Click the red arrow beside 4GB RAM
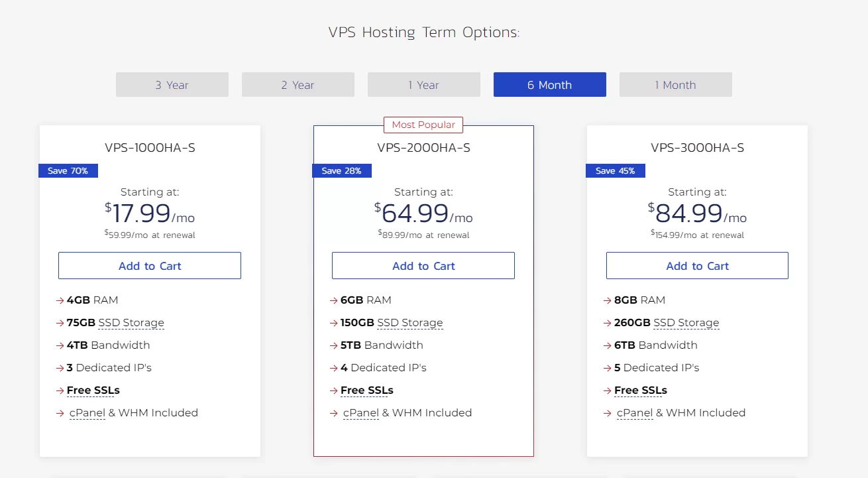This screenshot has height=478, width=868. (60, 300)
